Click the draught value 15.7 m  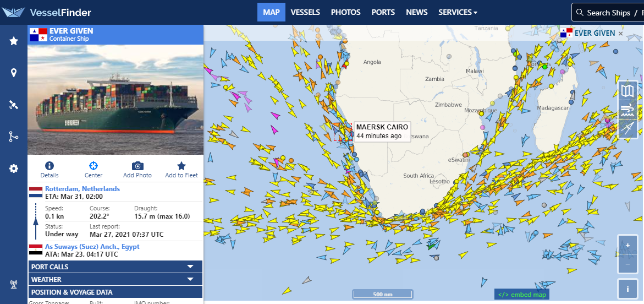coord(162,216)
